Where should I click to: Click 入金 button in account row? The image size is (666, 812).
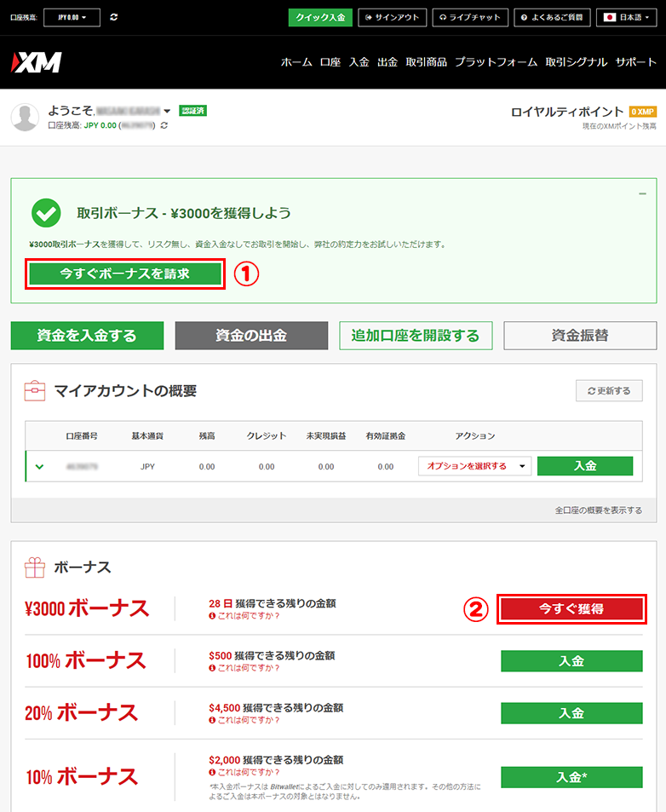point(585,466)
